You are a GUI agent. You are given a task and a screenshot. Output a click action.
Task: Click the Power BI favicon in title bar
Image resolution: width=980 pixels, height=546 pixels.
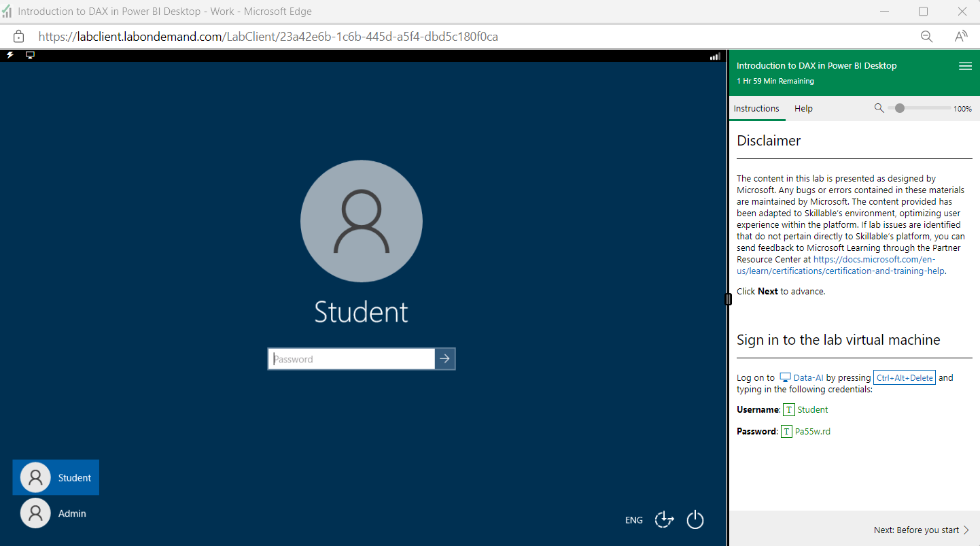click(7, 12)
